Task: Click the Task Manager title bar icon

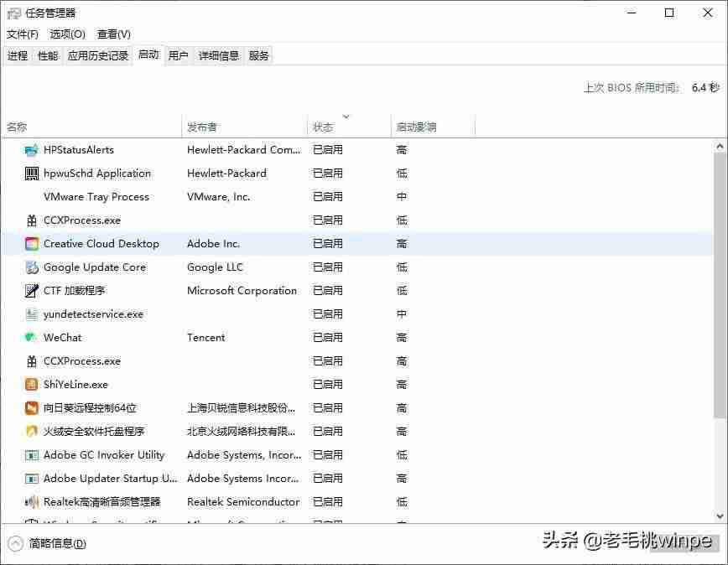Action: [x=14, y=13]
